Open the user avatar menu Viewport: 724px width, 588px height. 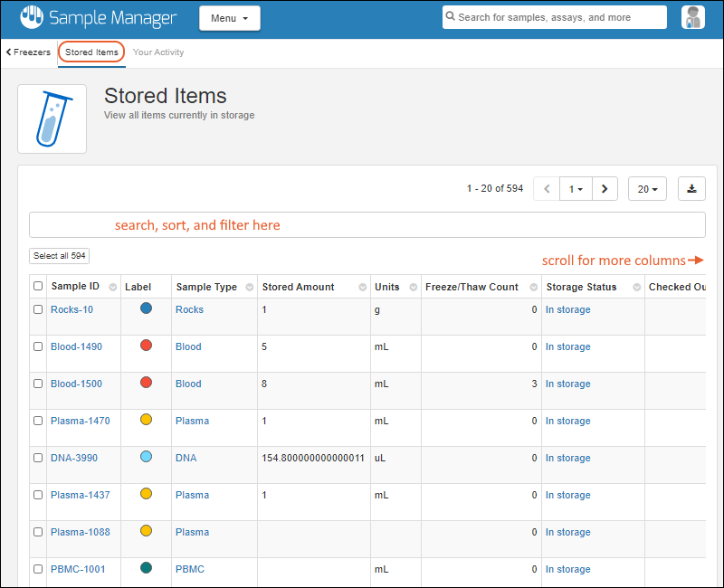pyautogui.click(x=693, y=17)
